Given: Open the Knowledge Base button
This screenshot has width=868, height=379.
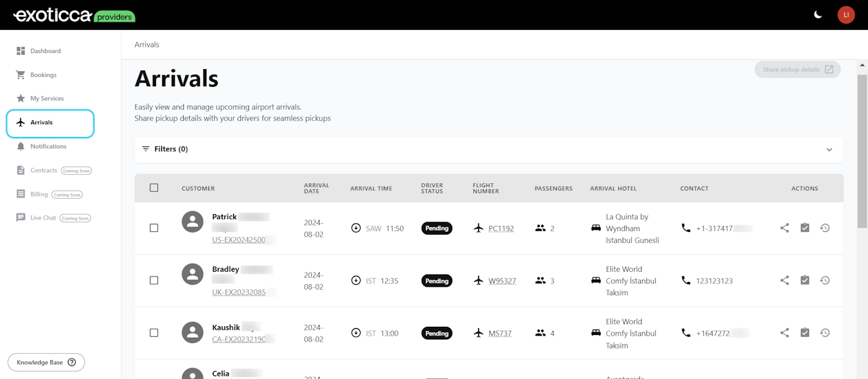Looking at the screenshot, I should point(46,363).
